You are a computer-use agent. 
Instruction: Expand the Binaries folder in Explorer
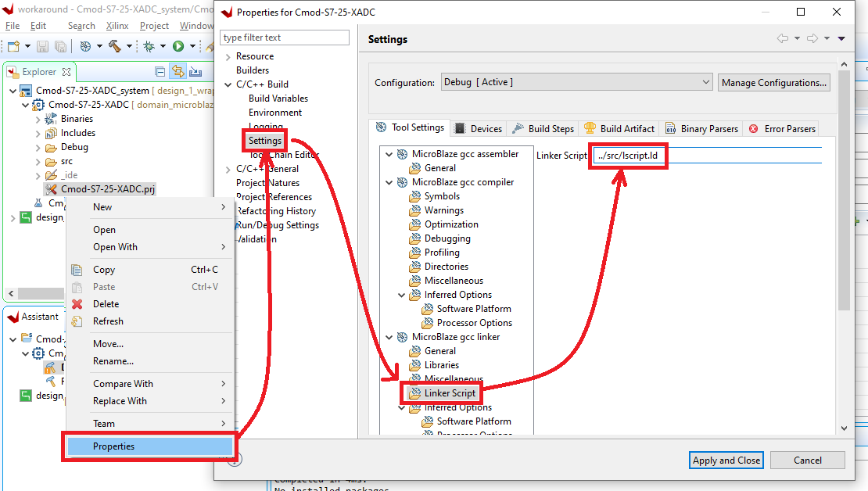38,119
